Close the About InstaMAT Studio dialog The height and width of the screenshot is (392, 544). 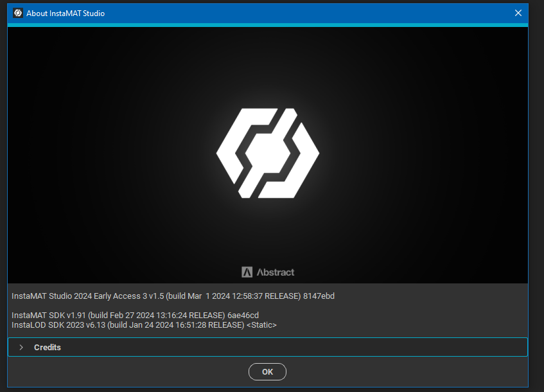(x=518, y=13)
